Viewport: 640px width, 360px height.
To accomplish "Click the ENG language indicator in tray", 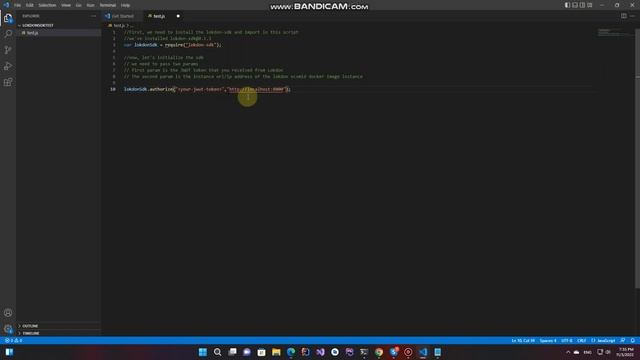I will (587, 352).
